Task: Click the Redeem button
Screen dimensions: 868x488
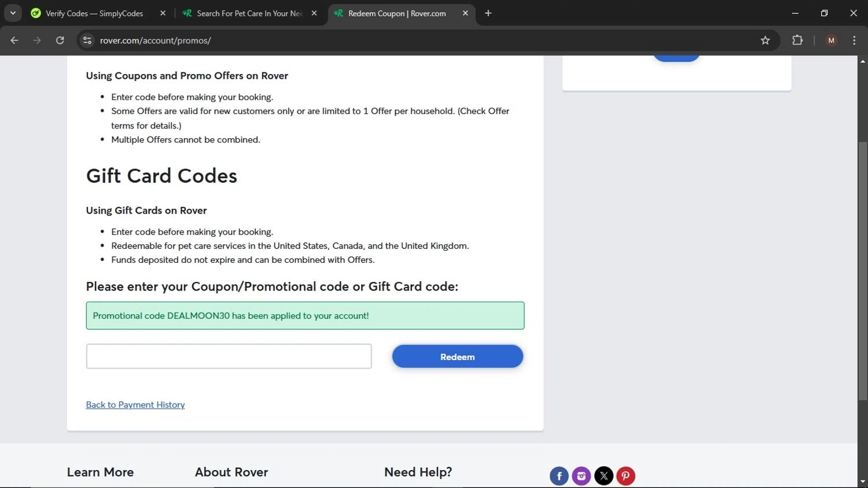Action: point(458,357)
